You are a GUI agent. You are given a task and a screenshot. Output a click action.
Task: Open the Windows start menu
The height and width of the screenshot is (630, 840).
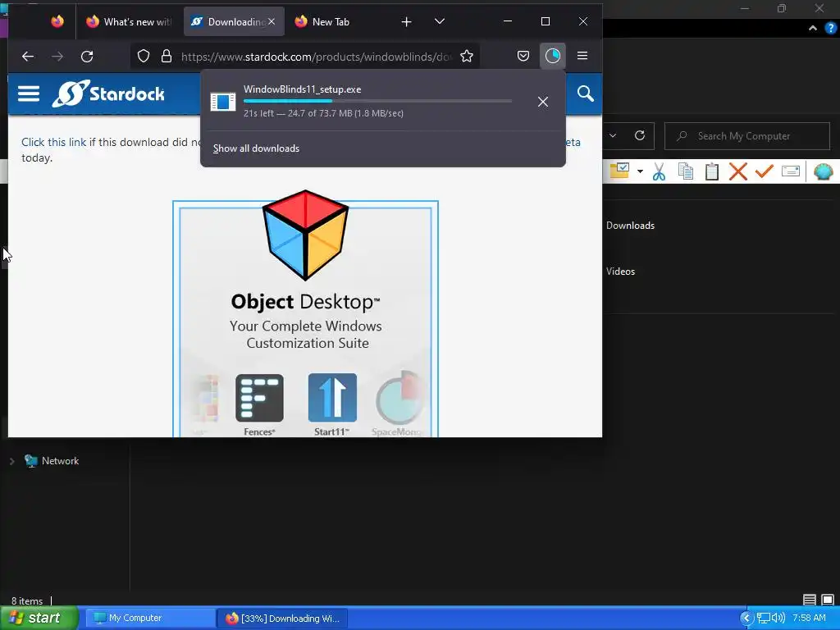(39, 618)
